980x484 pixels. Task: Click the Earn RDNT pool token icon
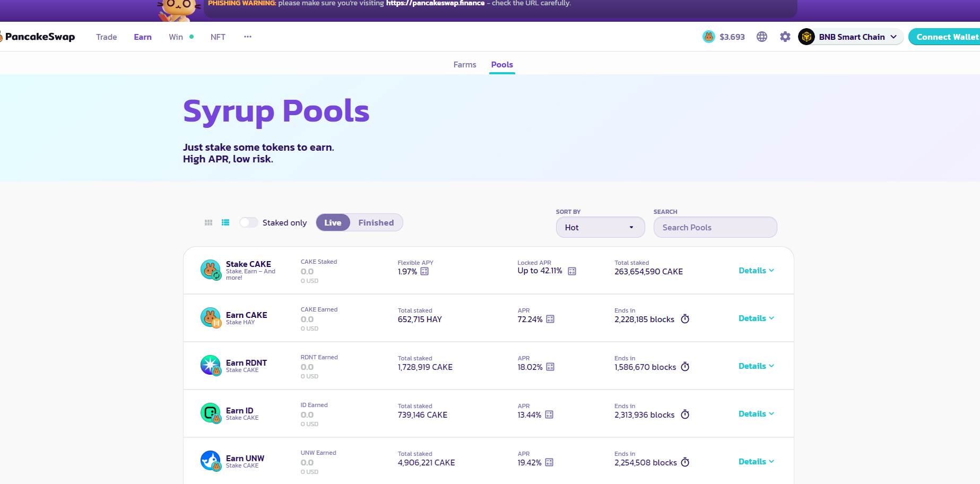tap(211, 365)
